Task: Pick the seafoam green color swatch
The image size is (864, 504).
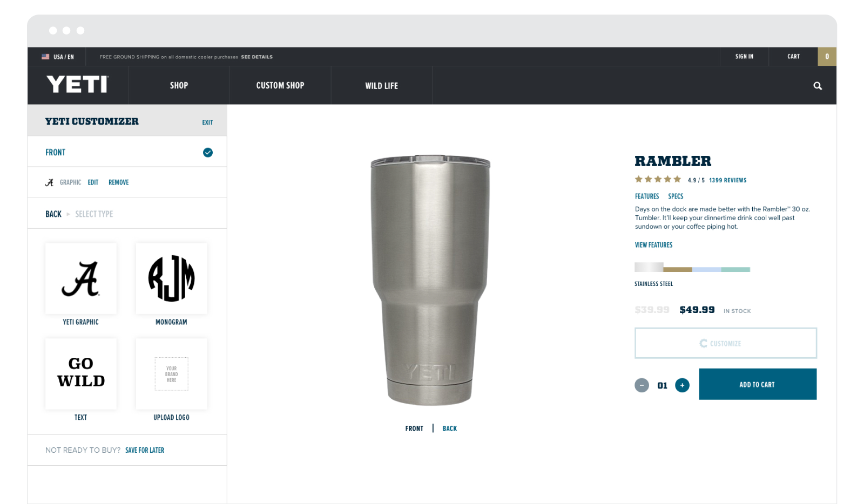Action: click(x=735, y=269)
